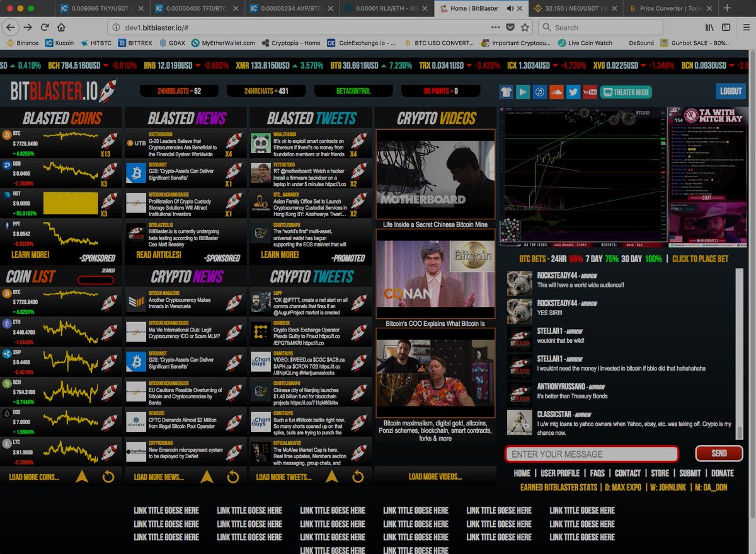This screenshot has height=554, width=756.
Task: Open the Live Coin Watch bookmark
Action: pos(585,43)
